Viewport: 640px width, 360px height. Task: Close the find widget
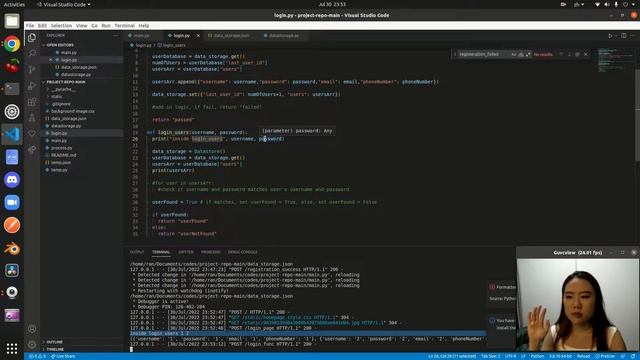coord(586,54)
